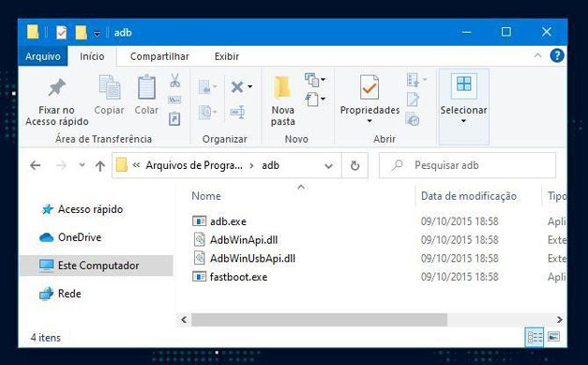
Task: Click the Colar clipboard button
Action: pyautogui.click(x=146, y=96)
